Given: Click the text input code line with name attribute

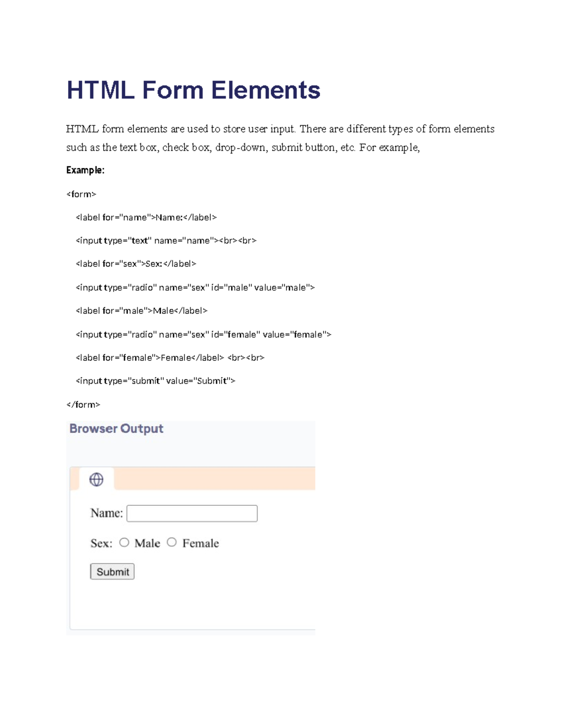Looking at the screenshot, I should 165,240.
